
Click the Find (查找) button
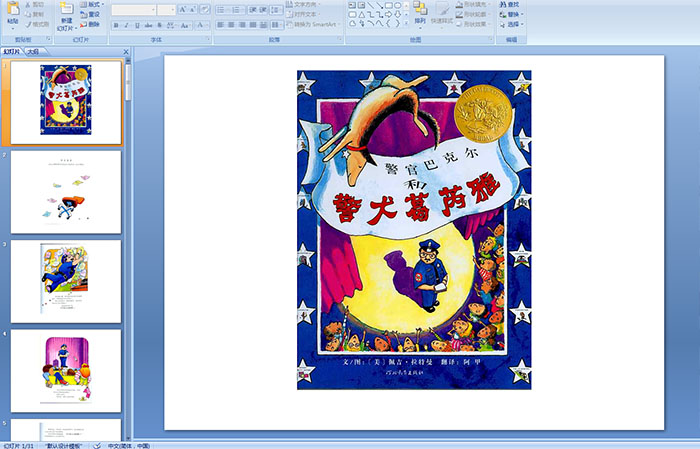point(510,4)
